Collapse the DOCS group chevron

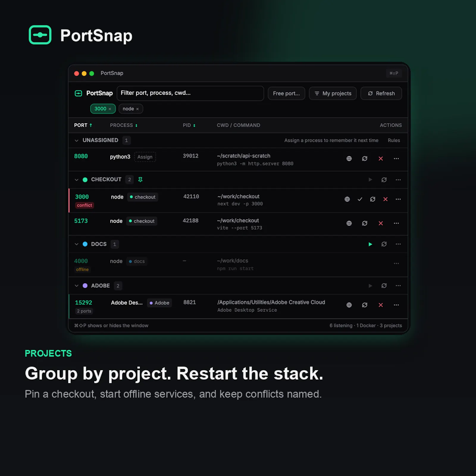click(x=76, y=244)
